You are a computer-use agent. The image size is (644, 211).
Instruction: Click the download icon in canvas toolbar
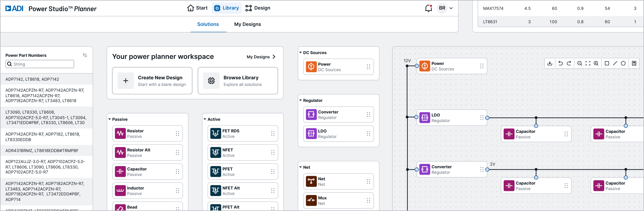(550, 63)
